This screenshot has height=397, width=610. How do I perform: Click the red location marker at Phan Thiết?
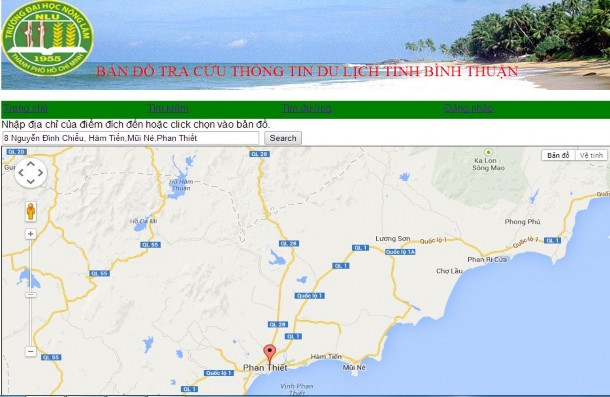pyautogui.click(x=270, y=354)
